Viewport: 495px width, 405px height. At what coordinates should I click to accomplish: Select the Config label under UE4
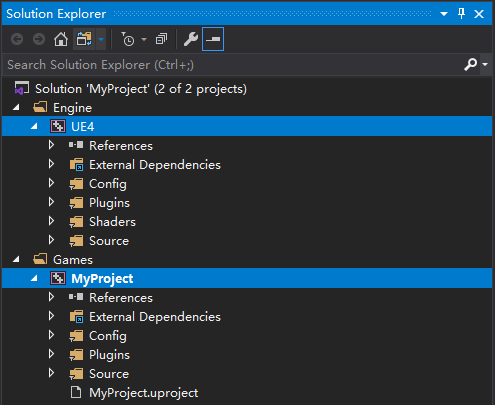coord(108,184)
